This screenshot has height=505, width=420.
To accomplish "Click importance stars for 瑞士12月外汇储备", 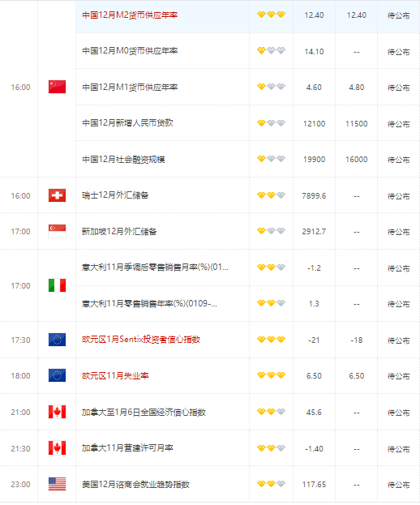I will (271, 195).
